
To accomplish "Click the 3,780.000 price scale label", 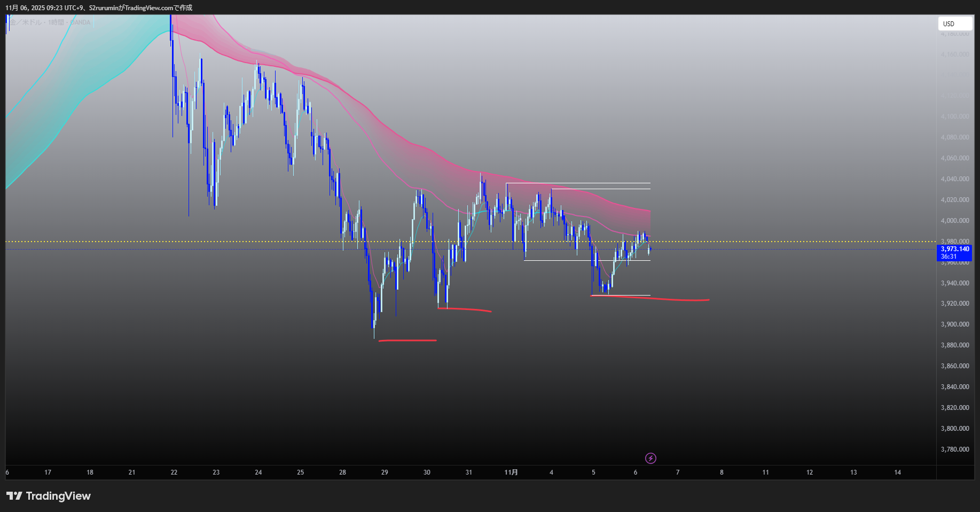I will pyautogui.click(x=954, y=449).
